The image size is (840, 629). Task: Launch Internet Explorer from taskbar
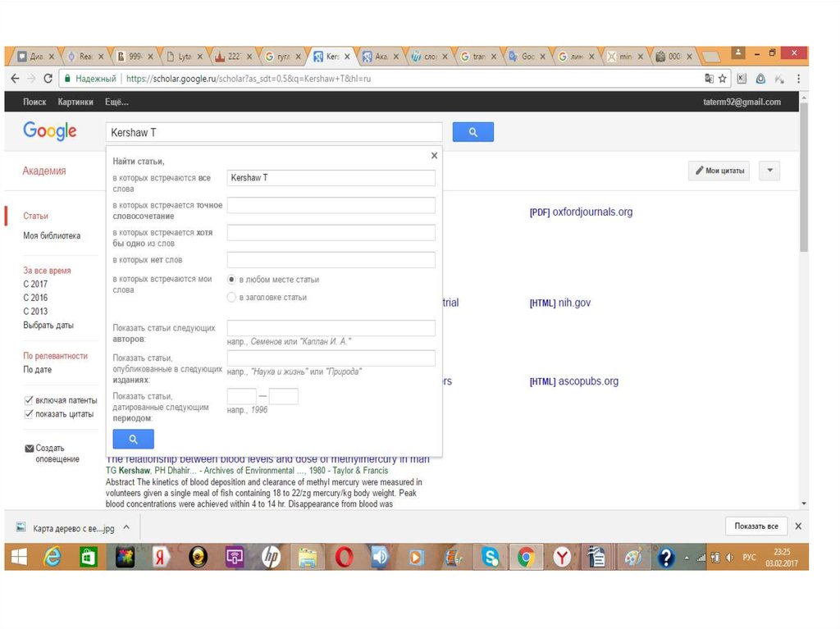[52, 557]
